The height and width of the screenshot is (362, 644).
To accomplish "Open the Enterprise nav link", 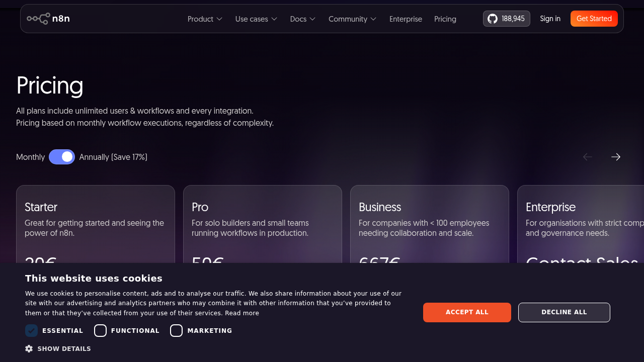I will [x=406, y=19].
